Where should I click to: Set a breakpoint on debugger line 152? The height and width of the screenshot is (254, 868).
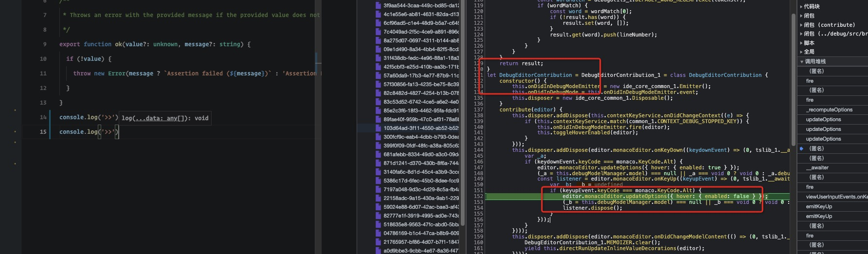click(x=478, y=197)
